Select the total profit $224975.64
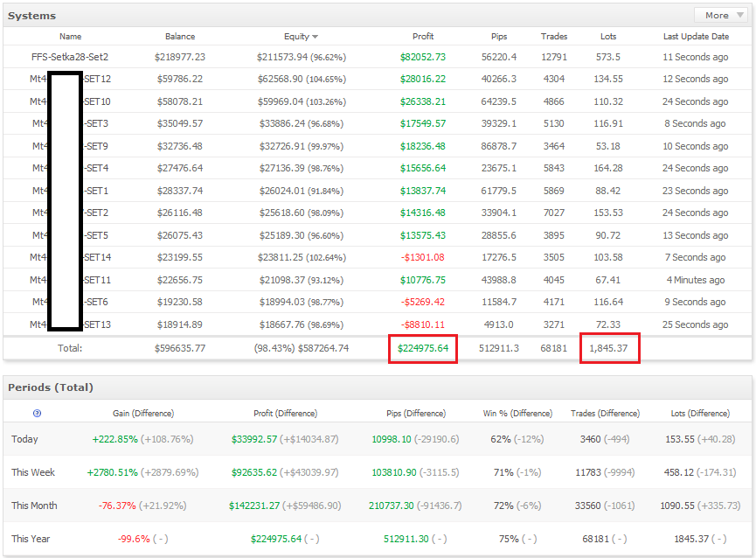 click(x=423, y=348)
